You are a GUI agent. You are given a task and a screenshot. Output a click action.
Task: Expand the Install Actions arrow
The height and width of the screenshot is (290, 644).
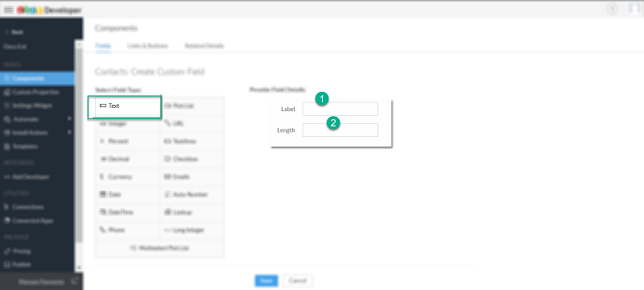pos(69,132)
